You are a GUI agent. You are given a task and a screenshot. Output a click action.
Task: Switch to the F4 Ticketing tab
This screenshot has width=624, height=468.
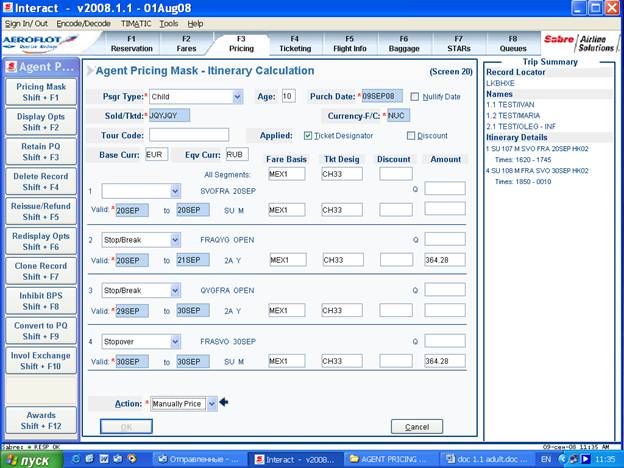(x=295, y=44)
